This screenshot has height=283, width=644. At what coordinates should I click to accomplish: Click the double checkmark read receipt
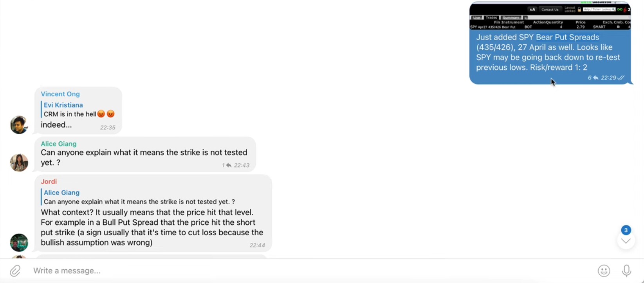click(x=621, y=78)
